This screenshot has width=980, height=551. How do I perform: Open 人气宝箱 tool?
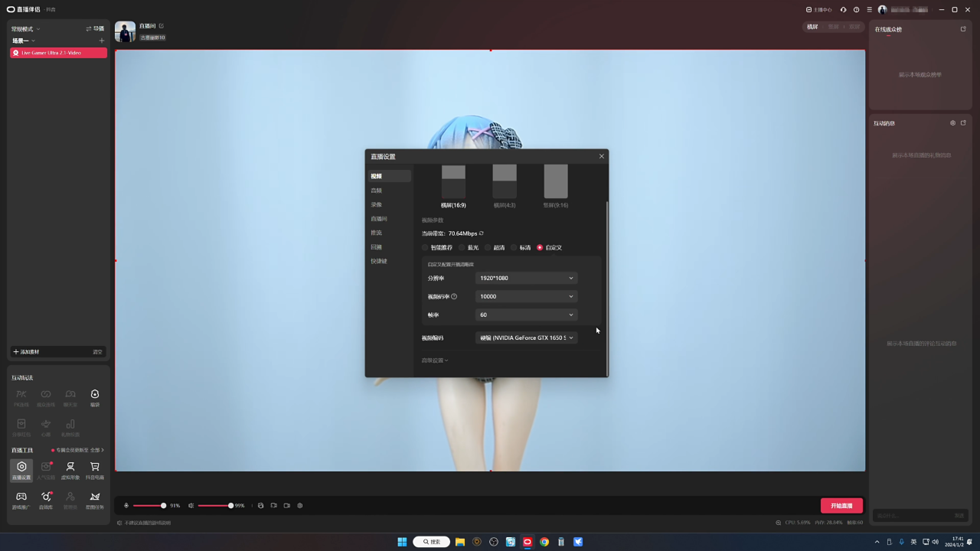coord(46,470)
